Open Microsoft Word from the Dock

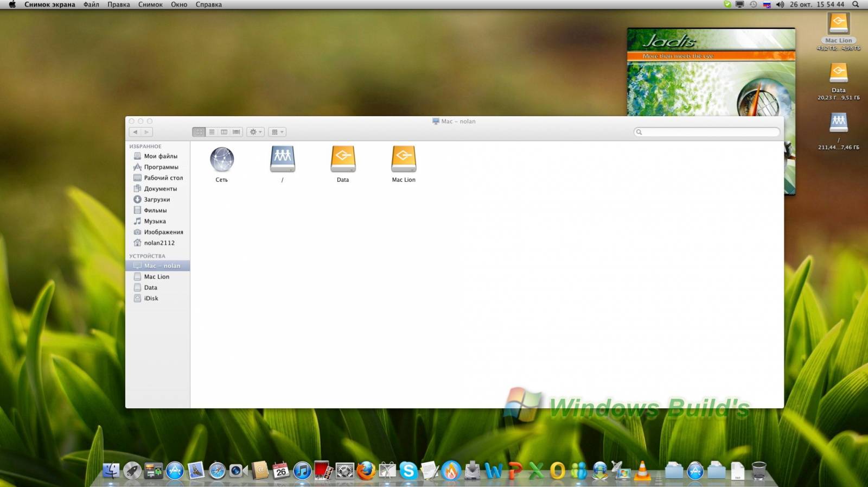(x=493, y=470)
